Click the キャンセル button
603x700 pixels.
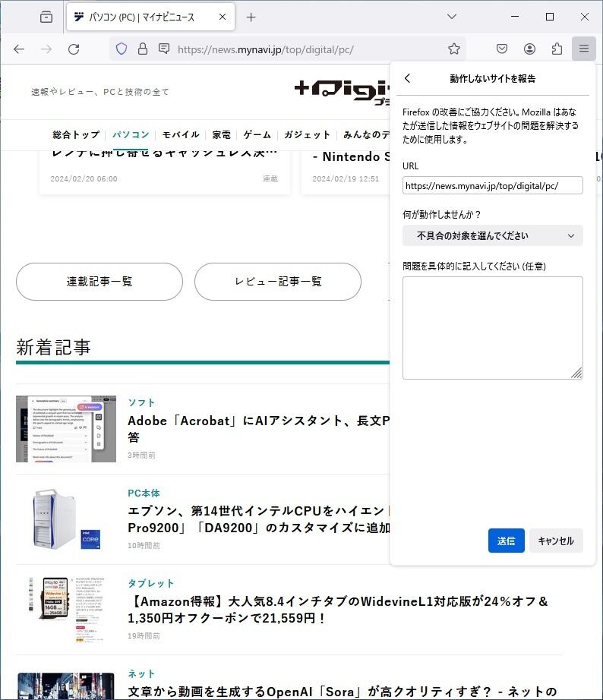coord(556,541)
